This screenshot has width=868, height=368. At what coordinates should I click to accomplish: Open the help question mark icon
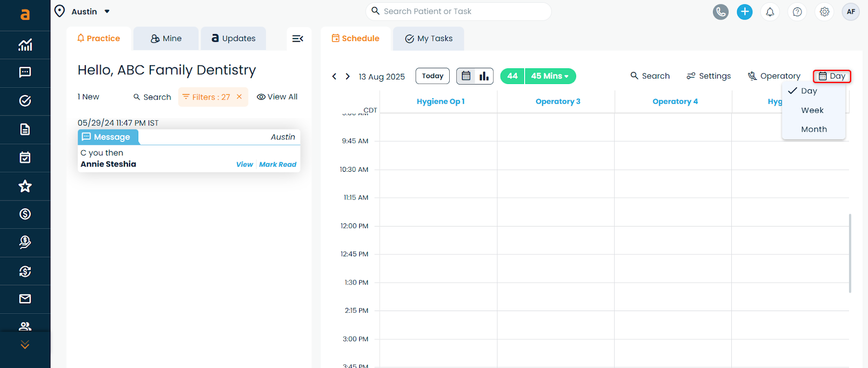pyautogui.click(x=797, y=11)
